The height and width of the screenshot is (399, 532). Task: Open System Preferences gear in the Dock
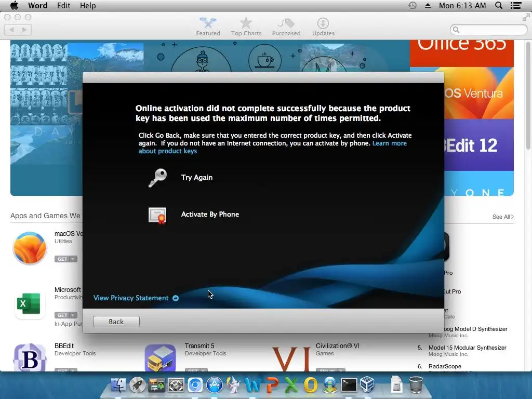coord(176,385)
